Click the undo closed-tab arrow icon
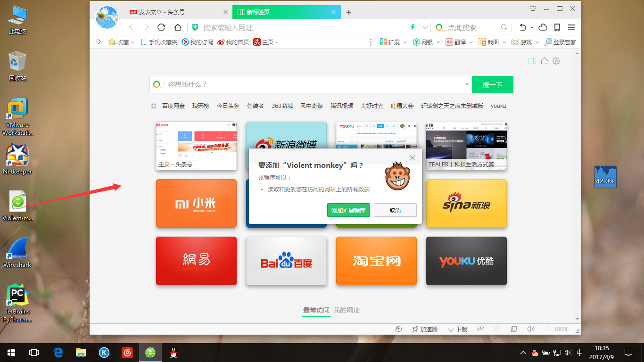Image resolution: width=644 pixels, height=362 pixels. (522, 27)
